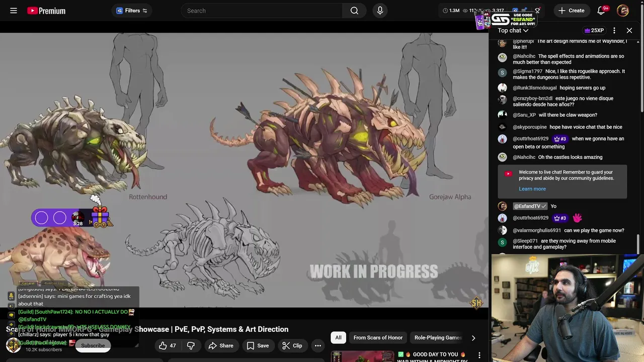Viewport: 644px width, 362px height.
Task: Click @Sigma1797 chat avatar
Action: pyautogui.click(x=502, y=73)
